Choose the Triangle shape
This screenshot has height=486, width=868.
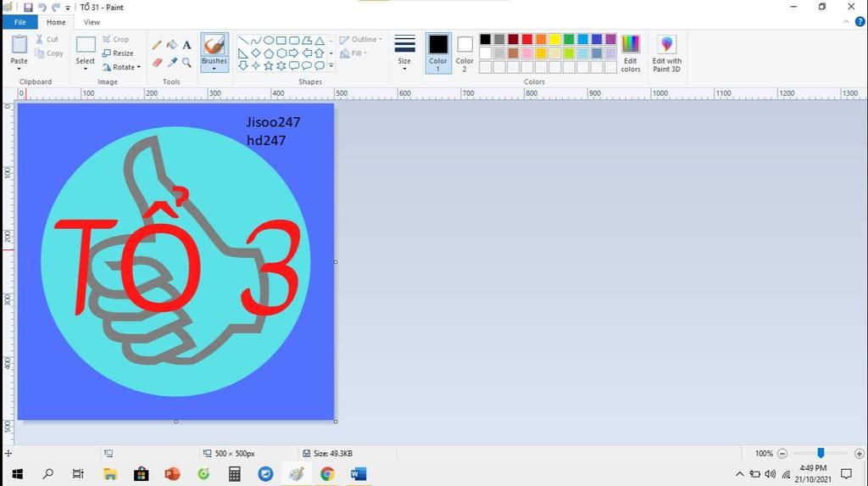coord(320,41)
